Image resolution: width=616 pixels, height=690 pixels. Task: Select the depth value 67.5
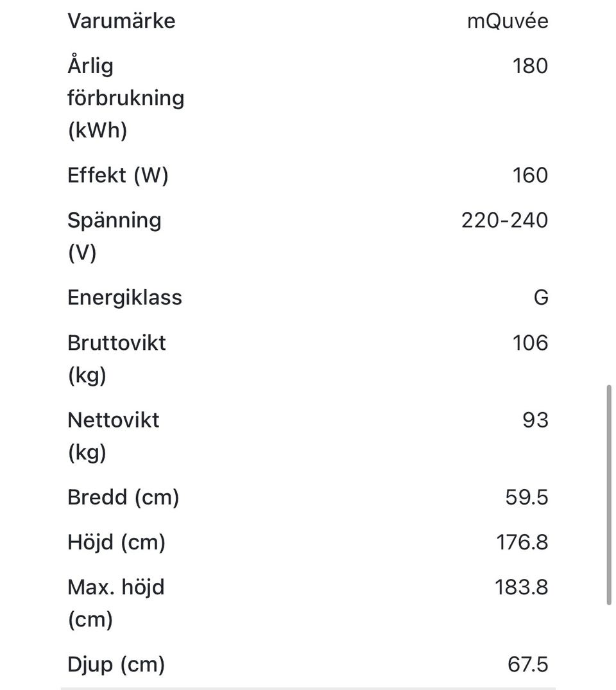coord(527,664)
